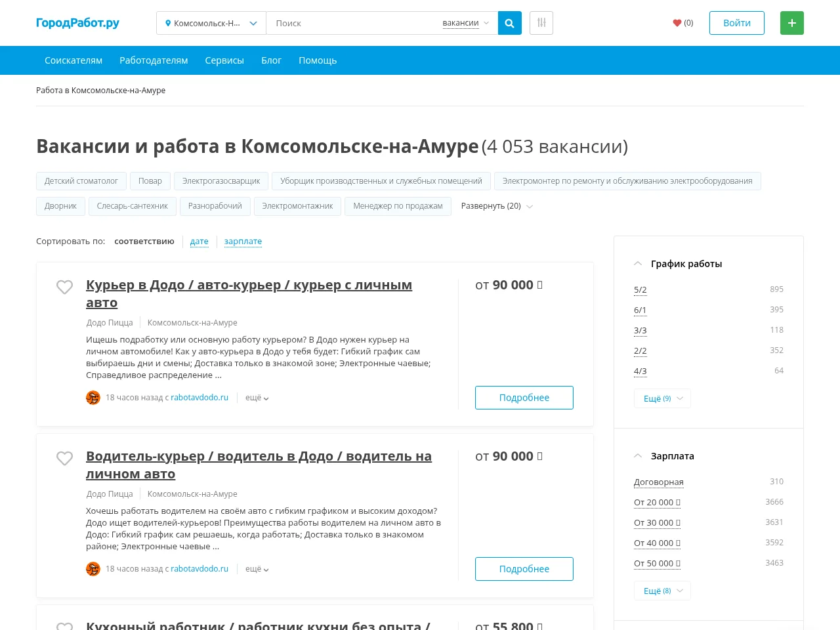840x630 pixels.
Task: Select sorting by соответствию
Action: click(x=144, y=241)
